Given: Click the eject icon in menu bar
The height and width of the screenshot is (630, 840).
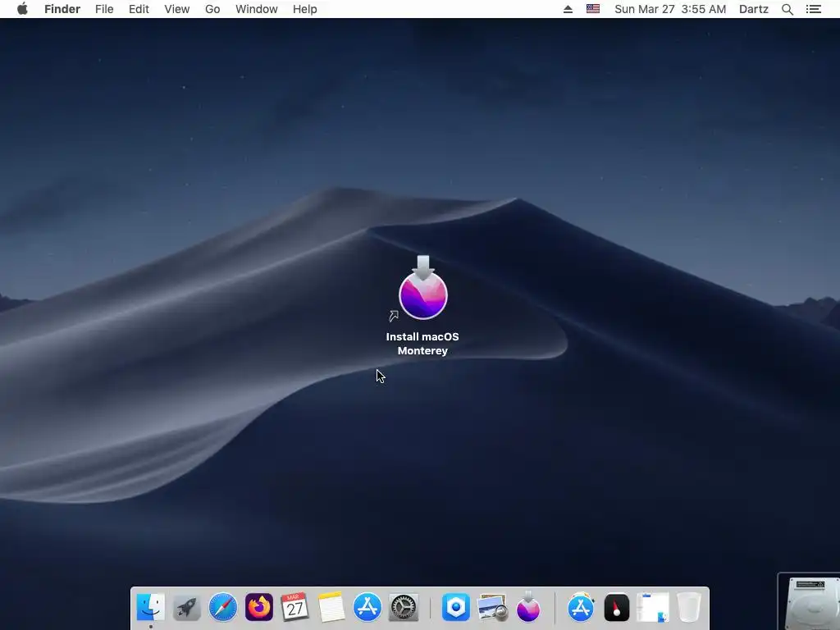Looking at the screenshot, I should [568, 9].
